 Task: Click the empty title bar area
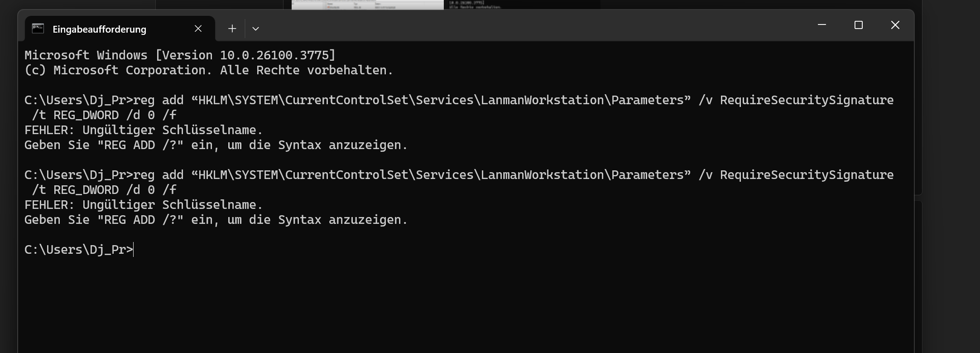(x=534, y=25)
